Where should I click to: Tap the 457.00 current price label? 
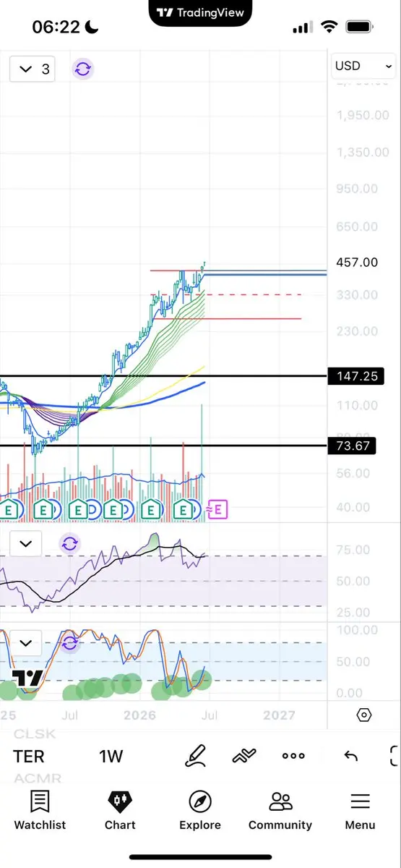pyautogui.click(x=357, y=262)
